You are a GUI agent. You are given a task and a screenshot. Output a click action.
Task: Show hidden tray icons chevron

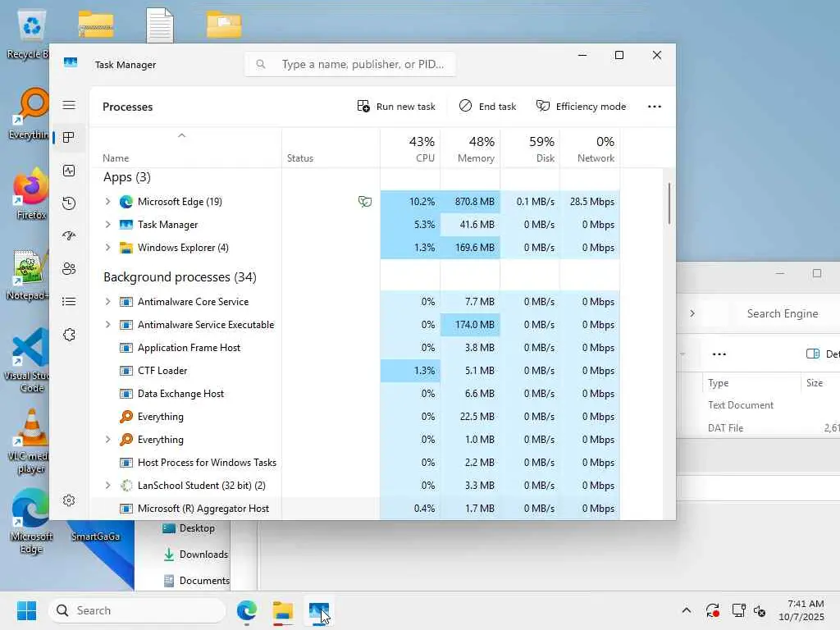(x=687, y=610)
